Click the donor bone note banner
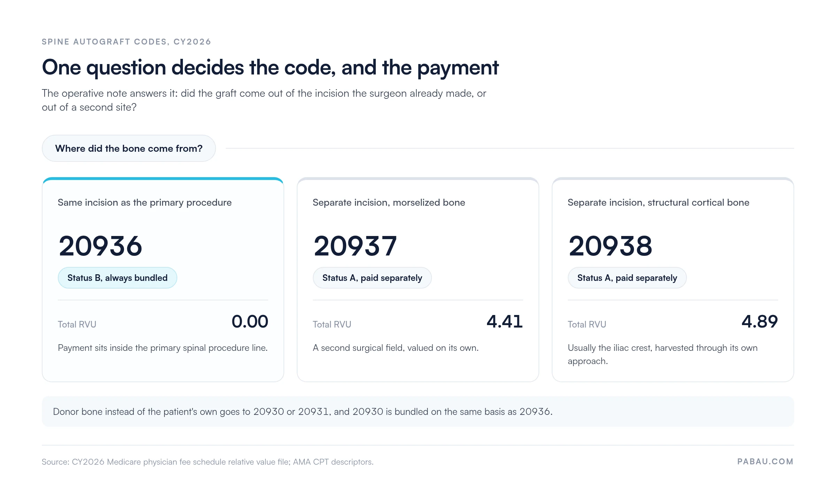 pos(418,411)
